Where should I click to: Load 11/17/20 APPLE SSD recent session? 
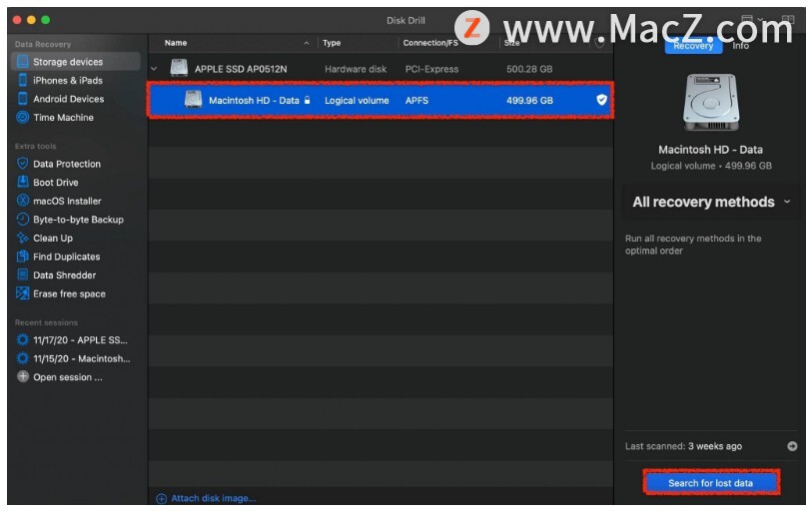click(x=80, y=340)
